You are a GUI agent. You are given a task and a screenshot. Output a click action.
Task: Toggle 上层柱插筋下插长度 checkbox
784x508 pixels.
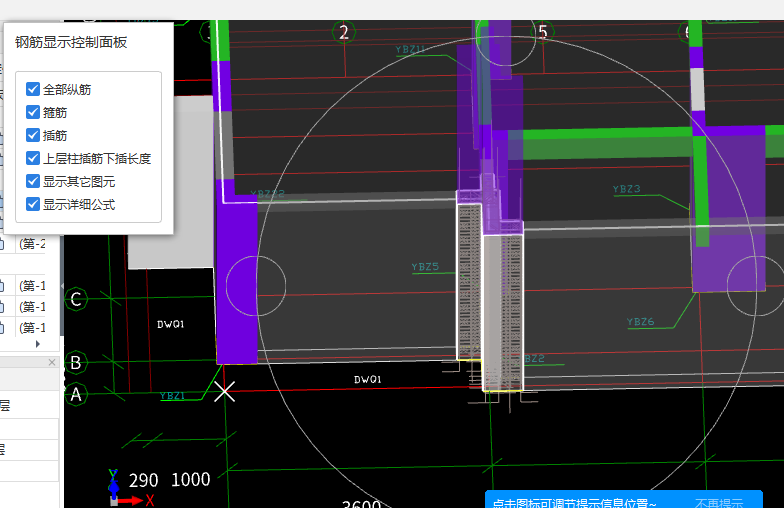tap(33, 158)
